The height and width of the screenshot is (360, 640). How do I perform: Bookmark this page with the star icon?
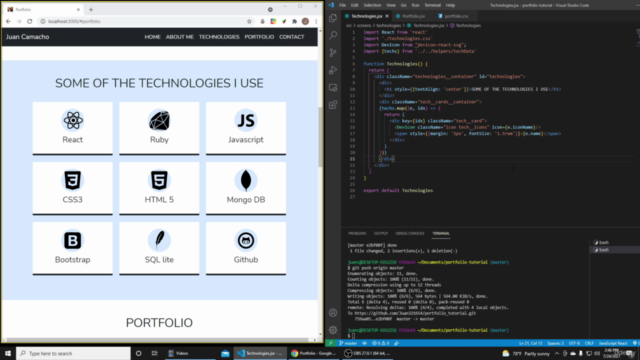click(249, 21)
